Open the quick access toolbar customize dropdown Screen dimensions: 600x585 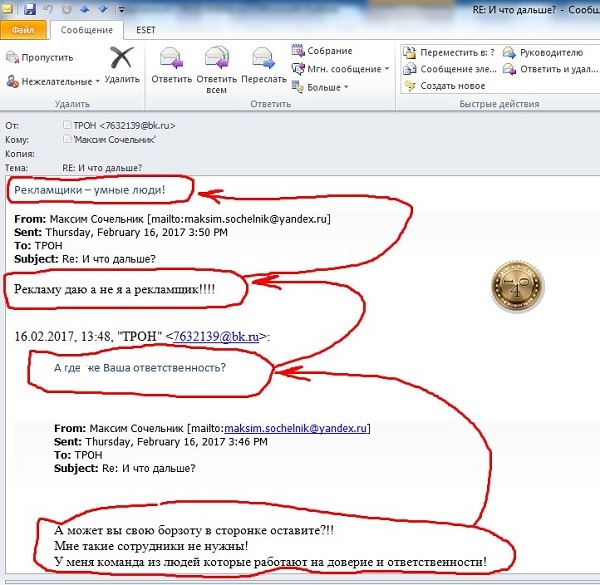(121, 9)
